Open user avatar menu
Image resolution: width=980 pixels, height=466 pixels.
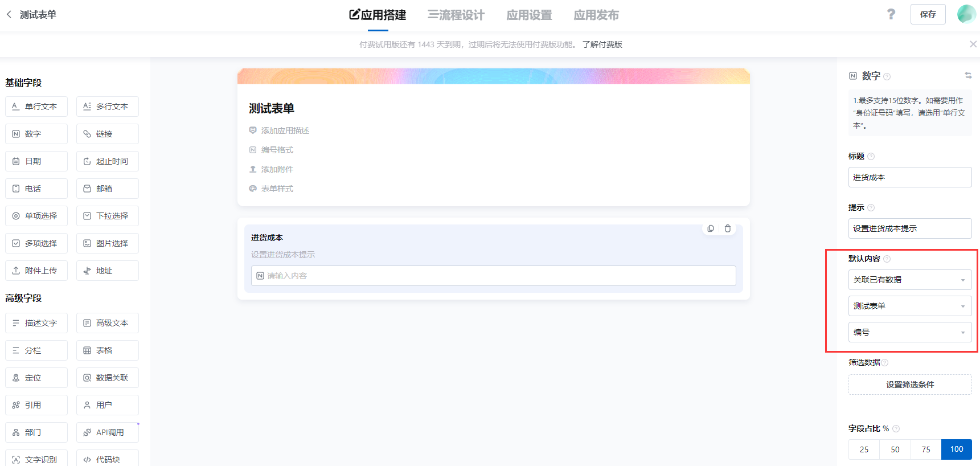click(966, 14)
